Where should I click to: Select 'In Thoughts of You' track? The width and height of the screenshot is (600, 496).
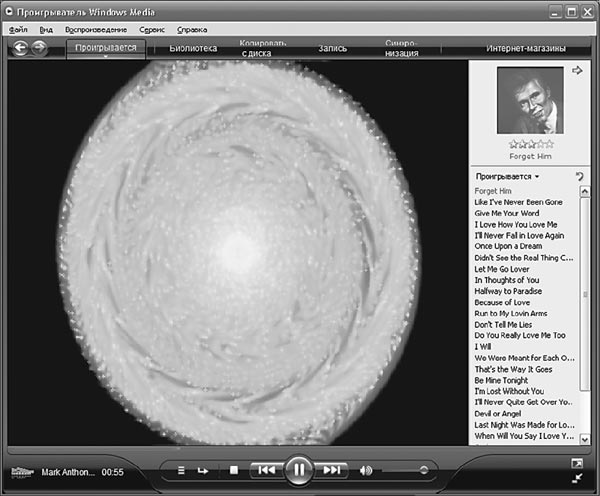(x=507, y=280)
